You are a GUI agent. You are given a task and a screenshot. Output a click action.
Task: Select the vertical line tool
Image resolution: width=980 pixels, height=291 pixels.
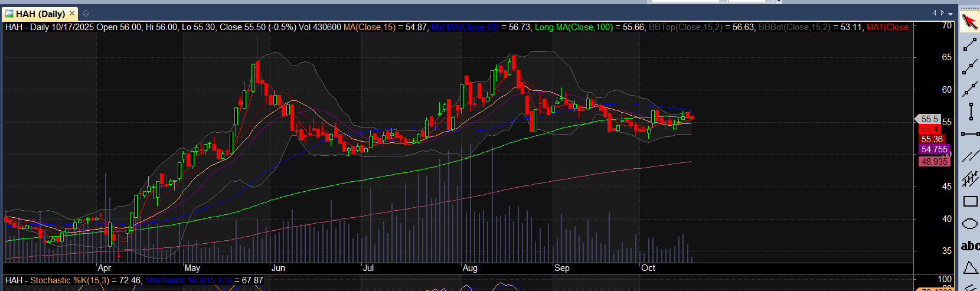click(x=969, y=112)
